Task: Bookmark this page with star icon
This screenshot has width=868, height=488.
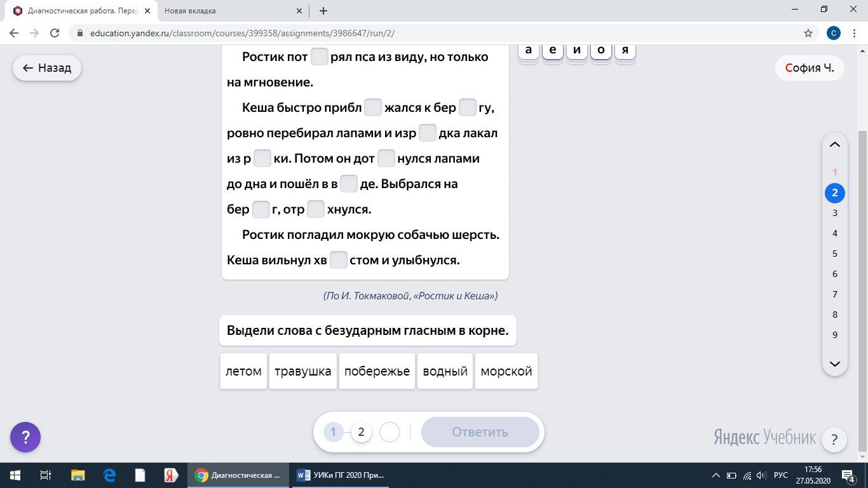Action: [x=808, y=33]
